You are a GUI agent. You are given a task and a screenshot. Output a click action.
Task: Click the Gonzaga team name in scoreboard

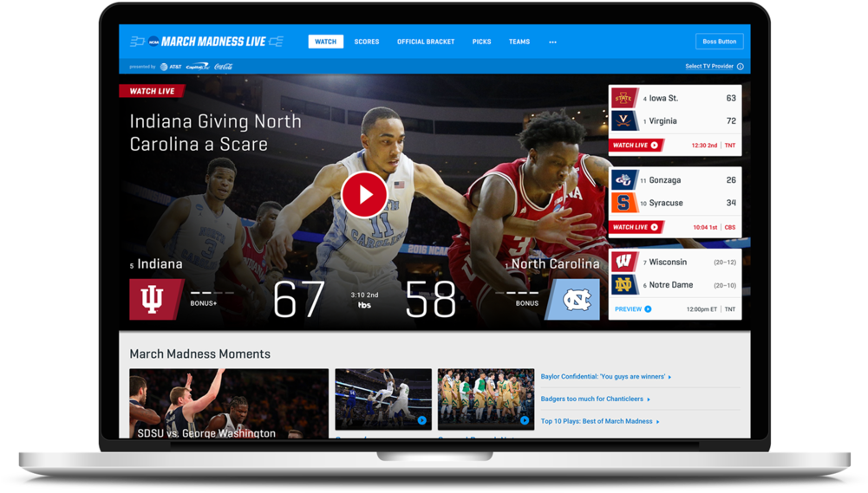pyautogui.click(x=665, y=180)
